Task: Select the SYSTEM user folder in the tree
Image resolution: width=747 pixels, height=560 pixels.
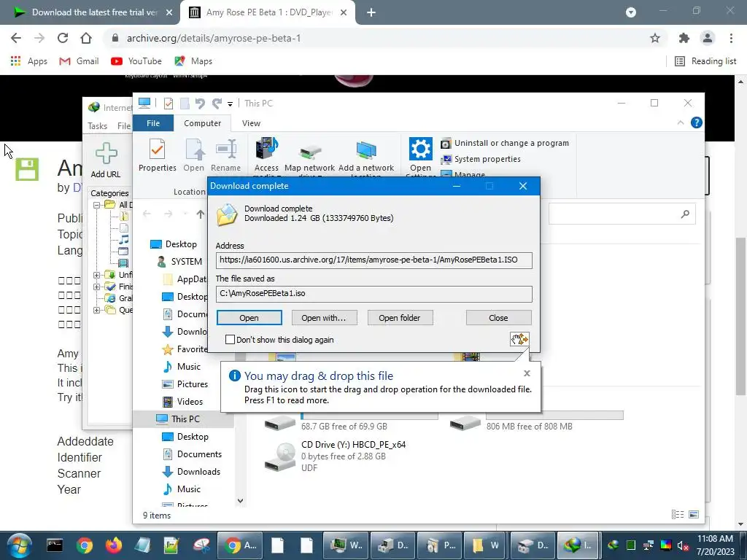Action: 179,262
